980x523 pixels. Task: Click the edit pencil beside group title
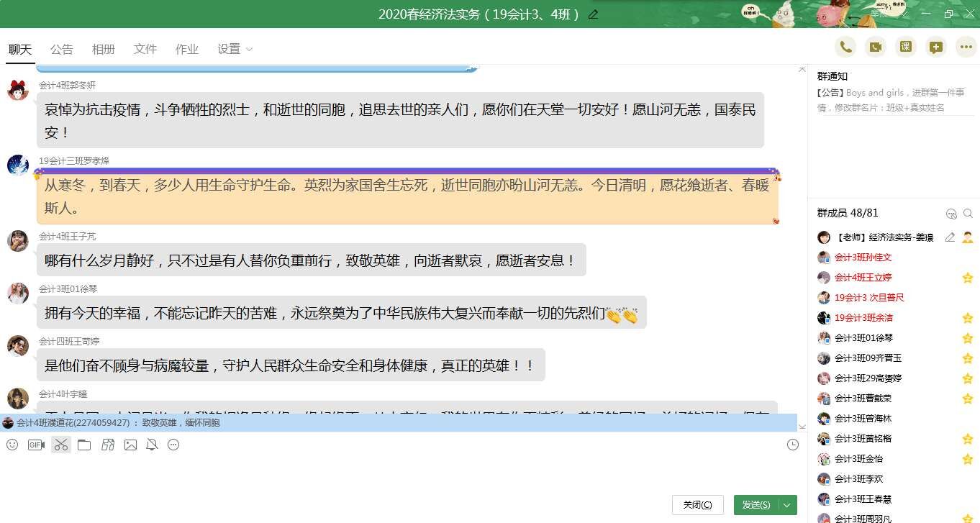[x=593, y=14]
